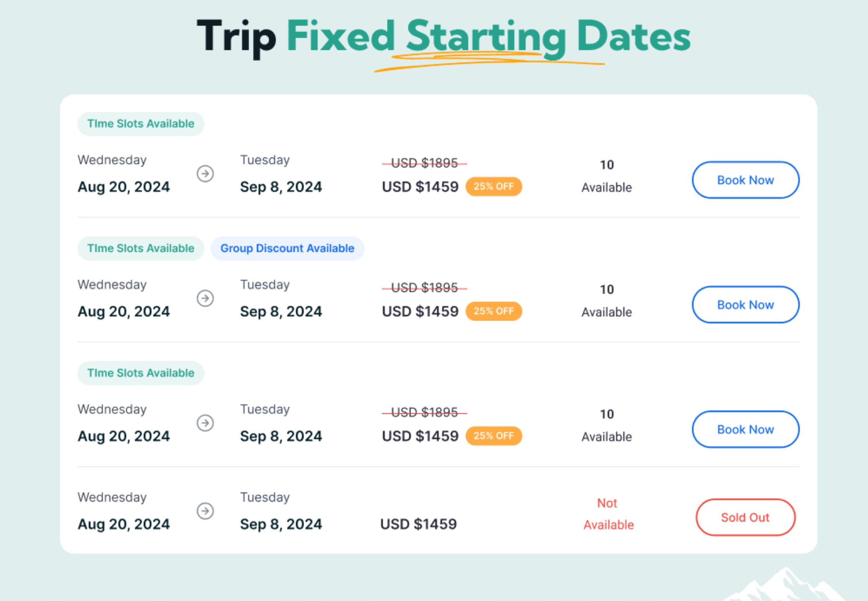The height and width of the screenshot is (601, 868).
Task: Click the Group Discount Available badge
Action: click(x=287, y=248)
